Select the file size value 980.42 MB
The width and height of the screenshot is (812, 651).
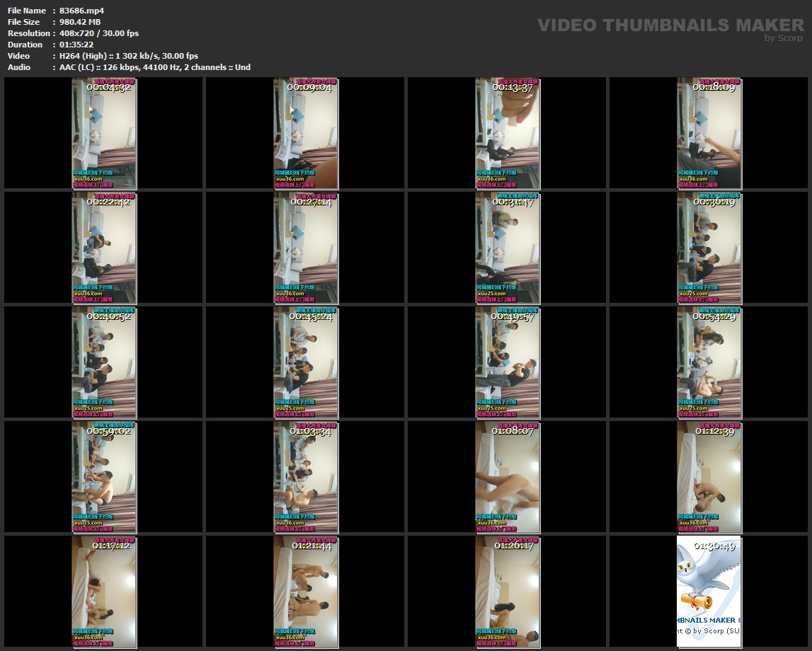tap(80, 22)
